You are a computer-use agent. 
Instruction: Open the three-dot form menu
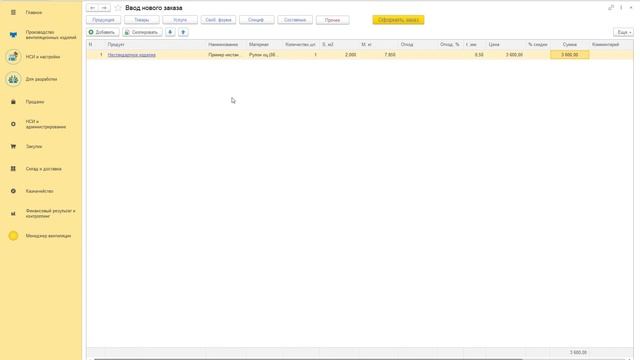621,8
